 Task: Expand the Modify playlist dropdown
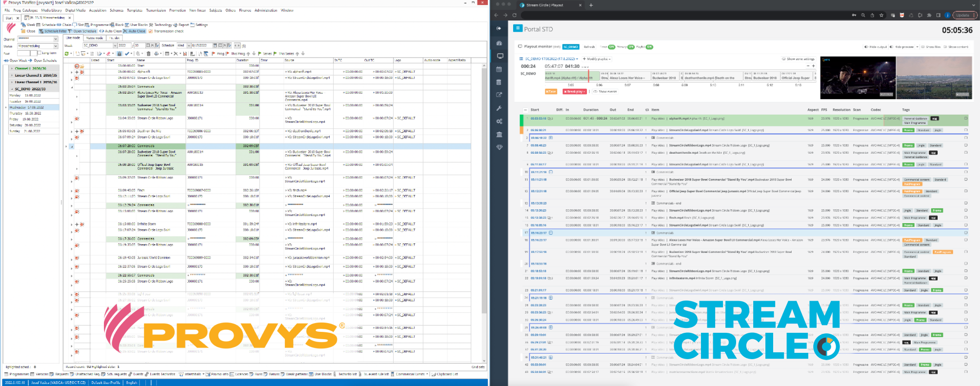click(597, 59)
